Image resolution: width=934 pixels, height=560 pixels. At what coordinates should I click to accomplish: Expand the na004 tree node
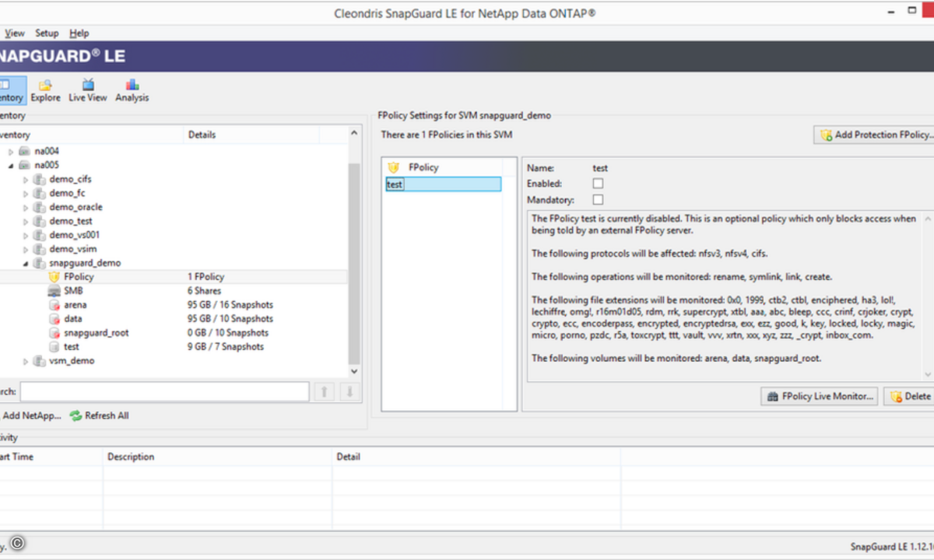pos(11,152)
